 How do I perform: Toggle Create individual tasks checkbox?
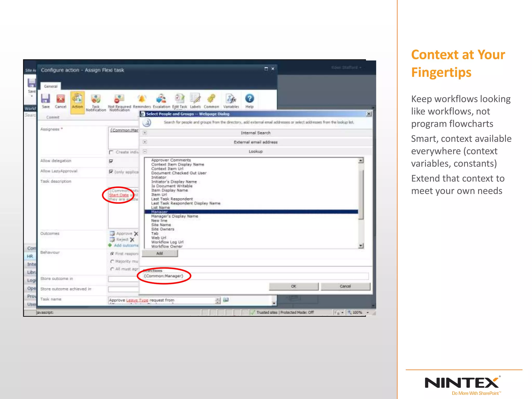(x=111, y=152)
